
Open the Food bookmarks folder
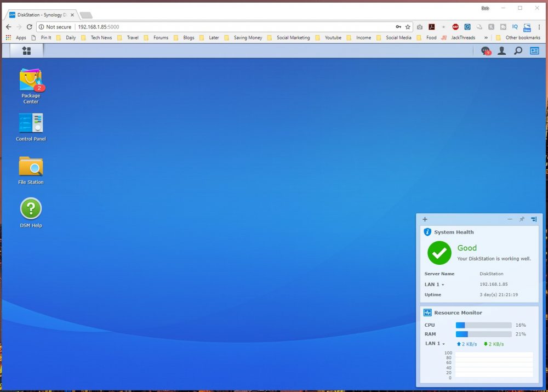click(x=426, y=37)
